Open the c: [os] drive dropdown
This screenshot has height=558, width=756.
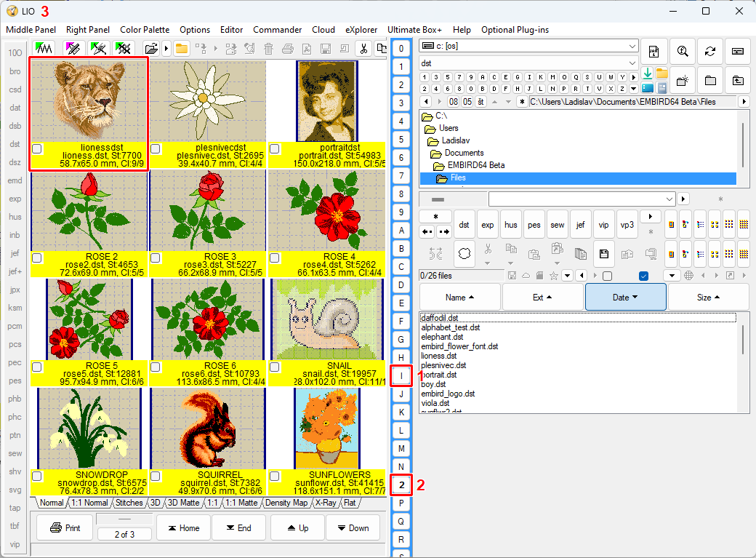(x=632, y=47)
